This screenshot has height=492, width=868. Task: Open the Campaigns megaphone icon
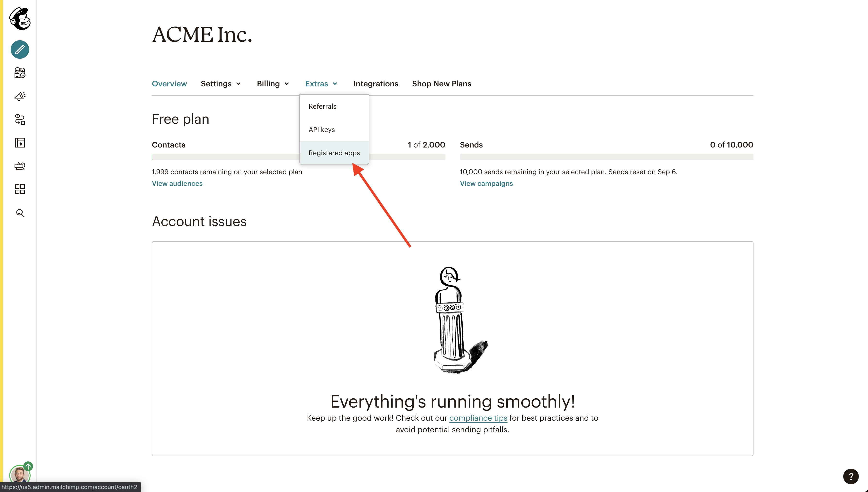(20, 96)
